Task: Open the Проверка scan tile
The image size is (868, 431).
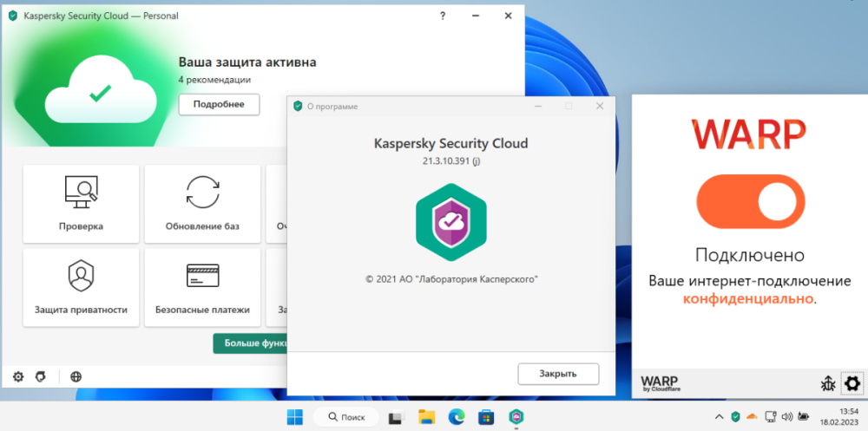Action: point(81,204)
